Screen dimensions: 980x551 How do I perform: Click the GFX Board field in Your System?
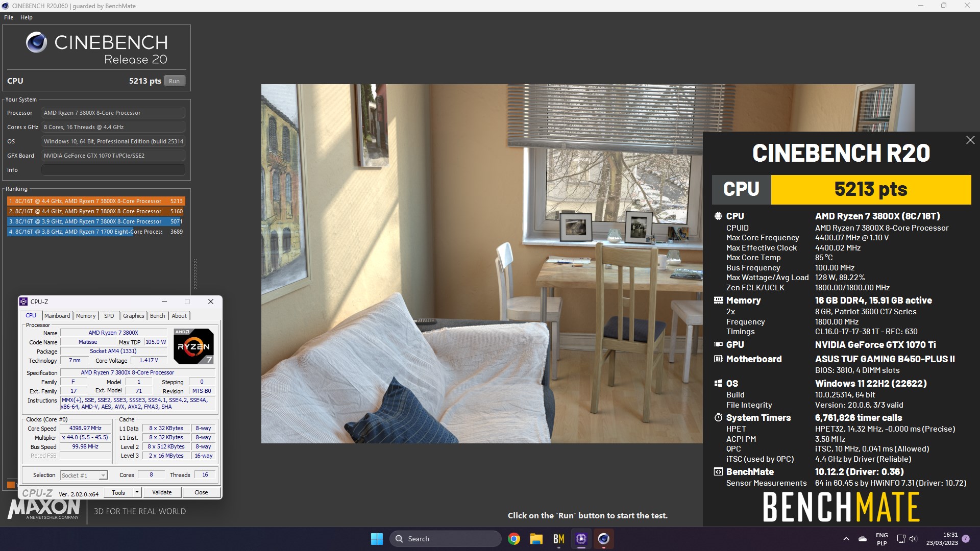click(x=113, y=156)
